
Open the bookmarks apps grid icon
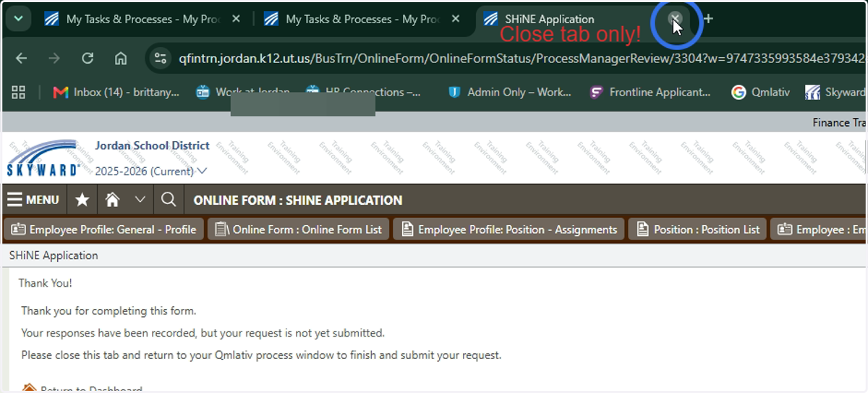tap(19, 92)
